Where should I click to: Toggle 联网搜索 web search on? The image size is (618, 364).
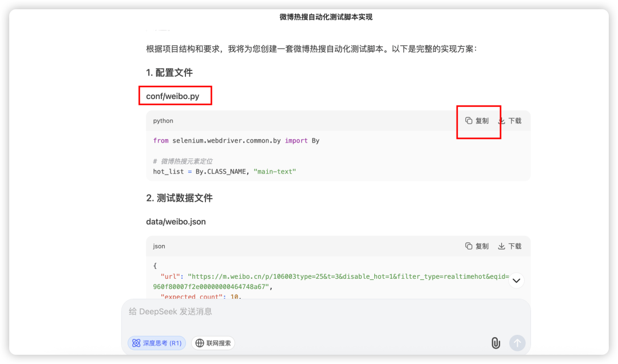coord(213,343)
